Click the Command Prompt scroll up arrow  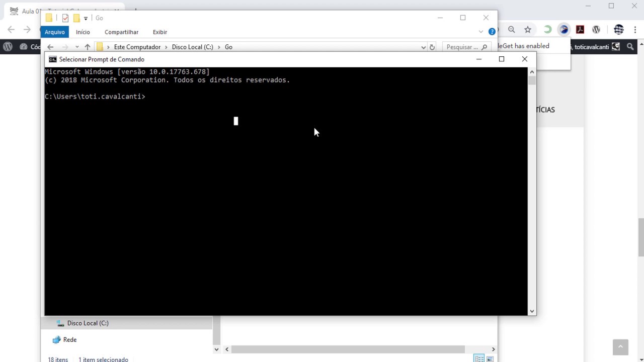[x=532, y=72]
